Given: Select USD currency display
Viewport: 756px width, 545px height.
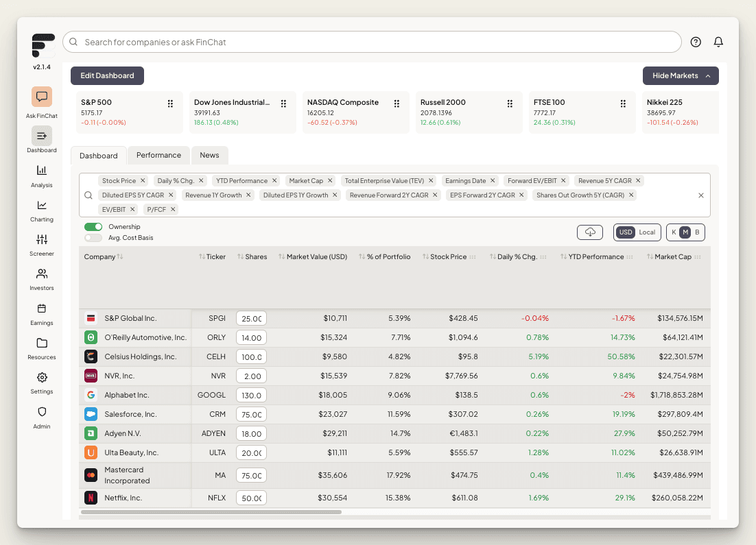Looking at the screenshot, I should click(x=626, y=232).
